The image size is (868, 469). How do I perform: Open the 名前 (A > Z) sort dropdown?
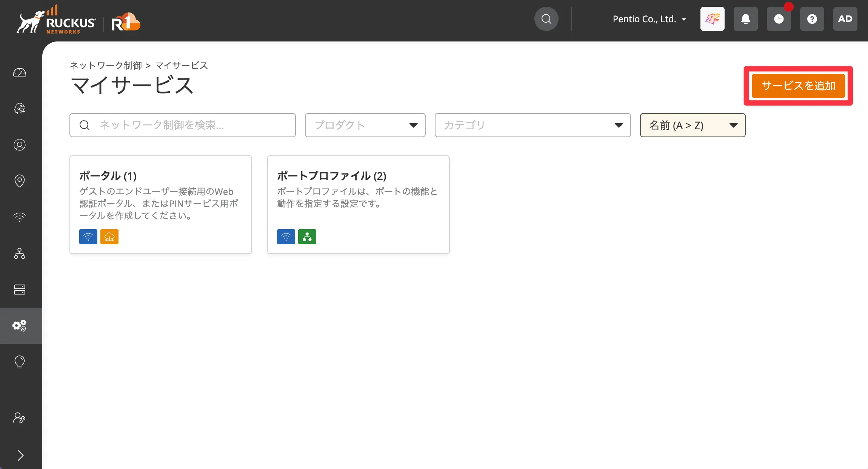click(693, 125)
